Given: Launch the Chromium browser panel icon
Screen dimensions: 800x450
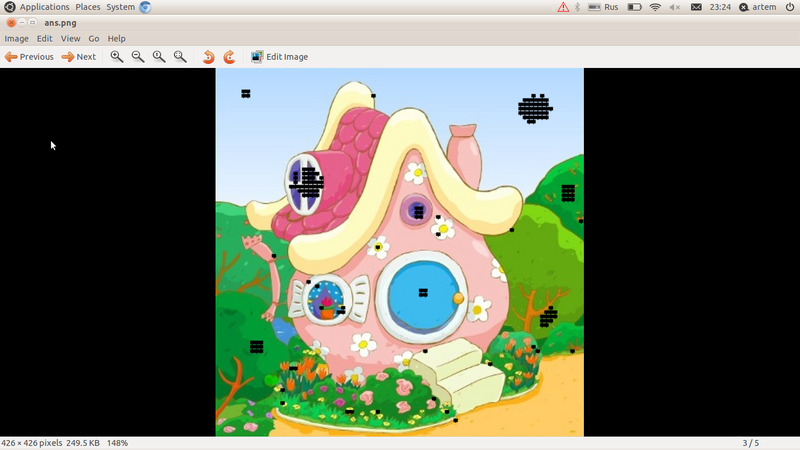Looking at the screenshot, I should [145, 7].
